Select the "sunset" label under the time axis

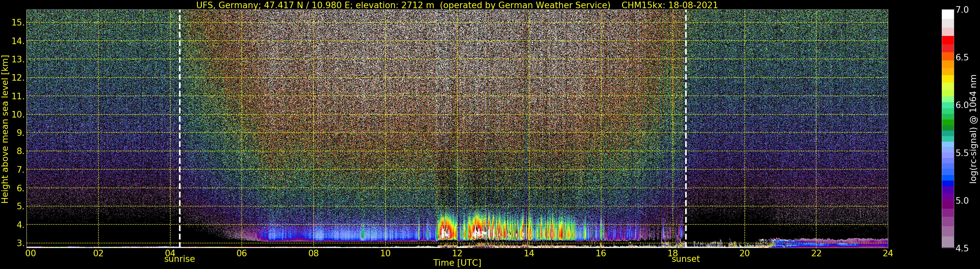[685, 259]
